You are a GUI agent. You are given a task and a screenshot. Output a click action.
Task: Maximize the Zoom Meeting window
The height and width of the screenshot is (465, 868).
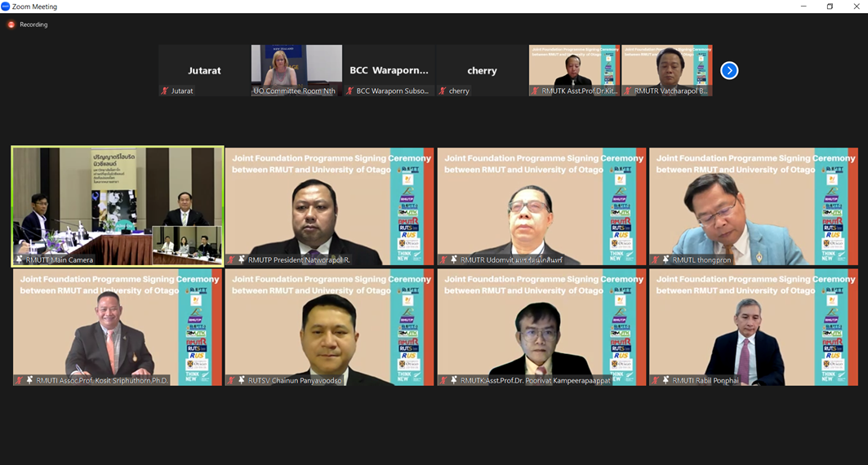(x=830, y=7)
